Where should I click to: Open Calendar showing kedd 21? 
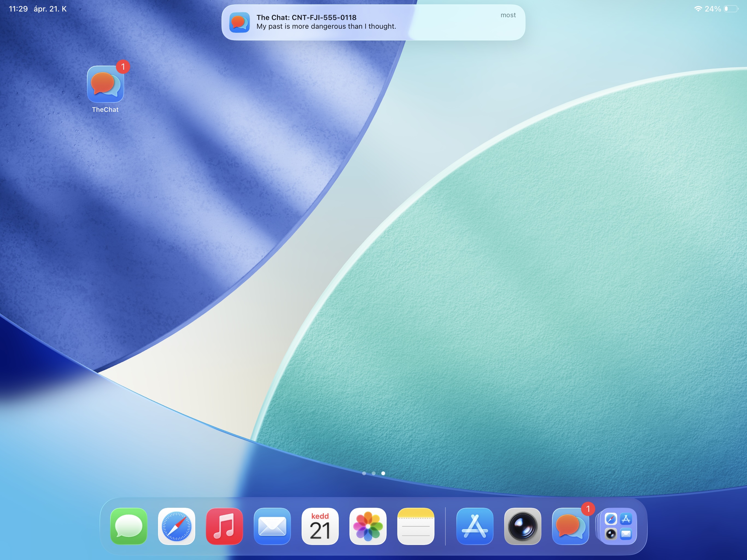[320, 526]
